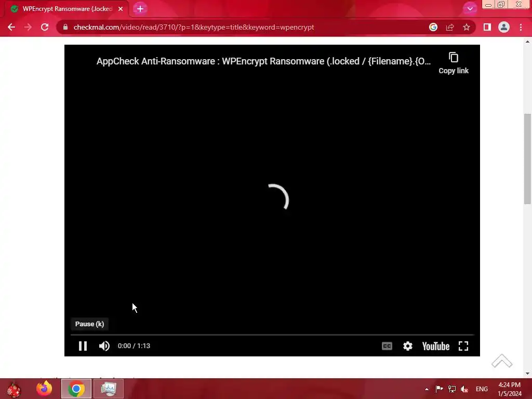Open the Start menu ornament icon

[14, 389]
